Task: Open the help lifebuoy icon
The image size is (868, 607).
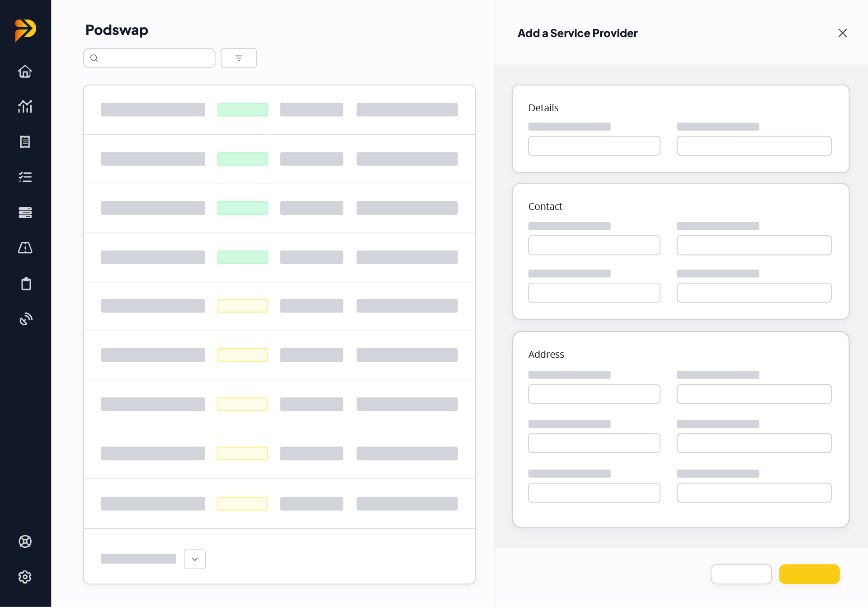Action: point(25,541)
